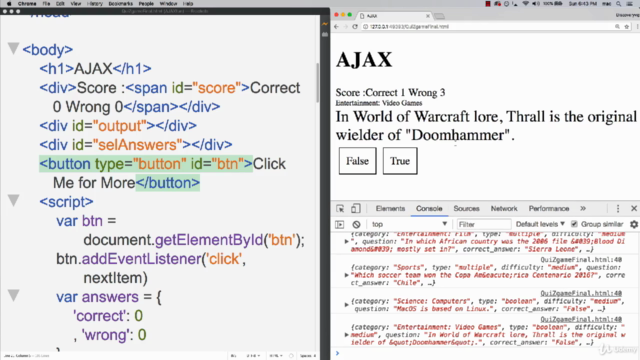This screenshot has width=640, height=360.
Task: Switch to the Elements tab
Action: (x=390, y=209)
